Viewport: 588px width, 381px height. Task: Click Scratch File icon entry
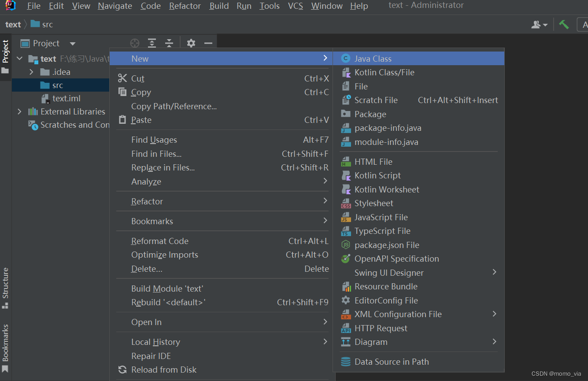(x=346, y=100)
